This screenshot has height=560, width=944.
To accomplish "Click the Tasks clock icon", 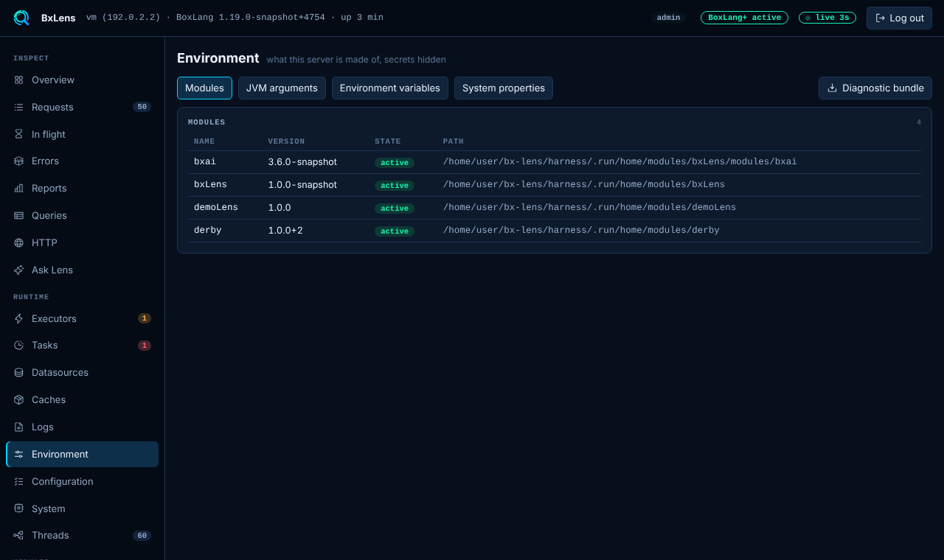I will tap(18, 345).
